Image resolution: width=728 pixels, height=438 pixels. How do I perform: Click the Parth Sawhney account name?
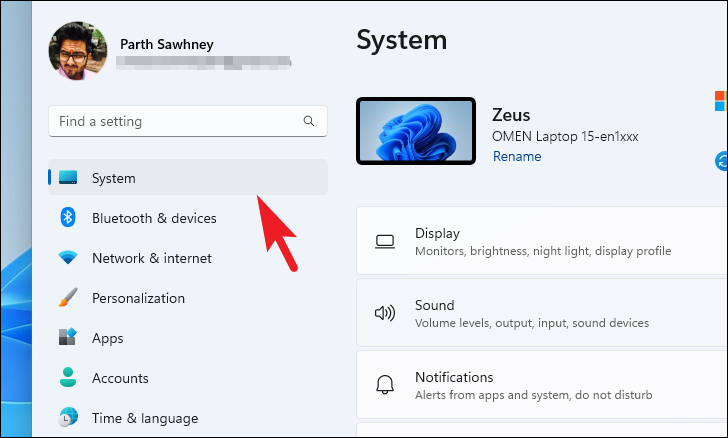[x=167, y=44]
